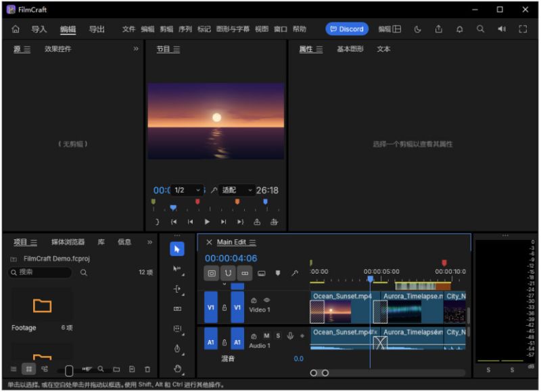Viewport: 541px width, 392px height.
Task: Select the Track Select Forward tool
Action: 177,269
